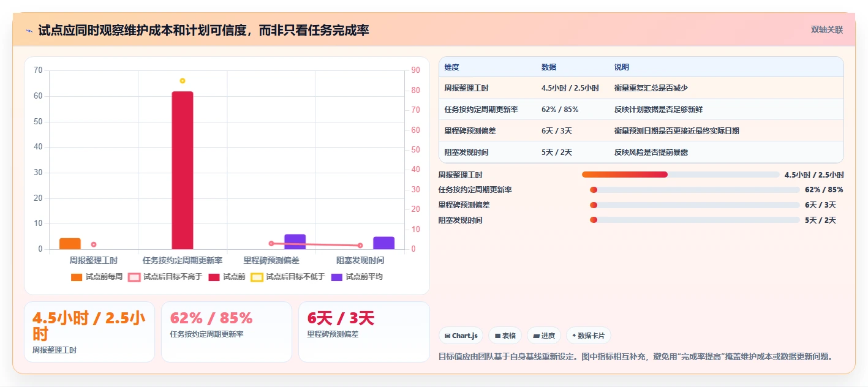Click table cell 5天 / 2天
868x387 pixels.
pyautogui.click(x=557, y=152)
